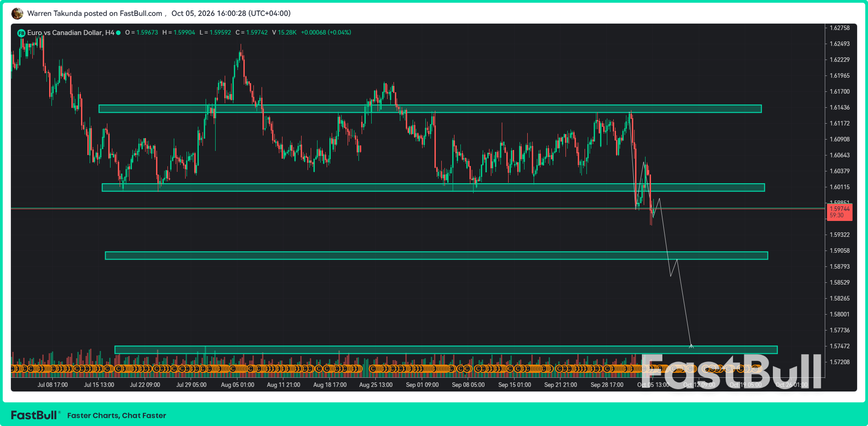The width and height of the screenshot is (868, 426).
Task: Click price axis label '1.61700'
Action: 840,92
